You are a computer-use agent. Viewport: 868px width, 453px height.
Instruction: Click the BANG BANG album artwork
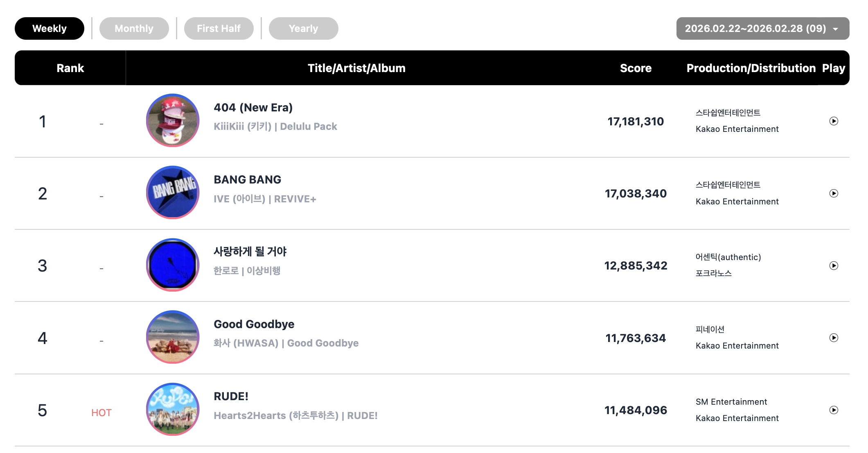pyautogui.click(x=173, y=193)
